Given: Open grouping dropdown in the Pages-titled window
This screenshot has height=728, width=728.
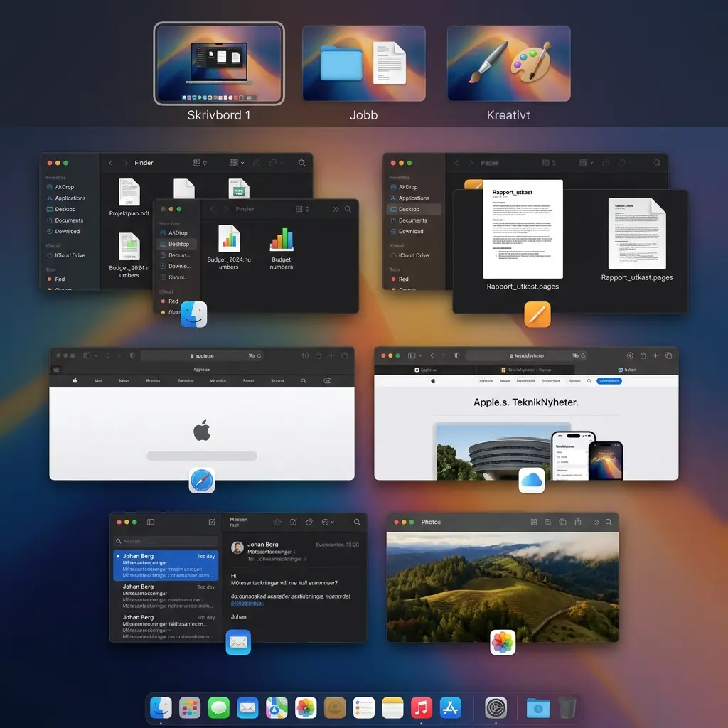Looking at the screenshot, I should [587, 163].
